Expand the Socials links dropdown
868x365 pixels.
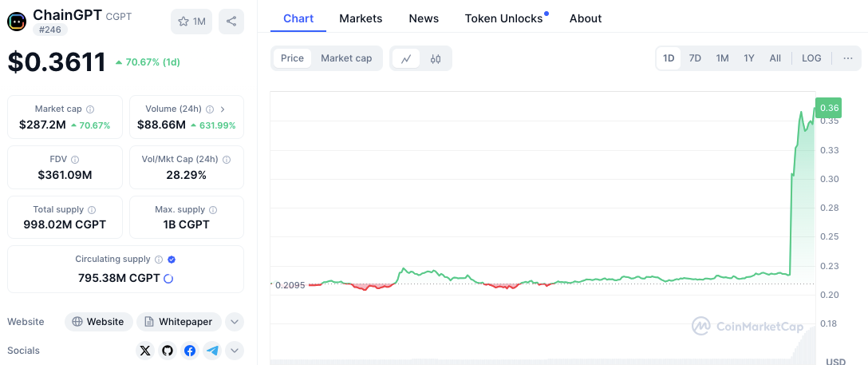pos(235,351)
